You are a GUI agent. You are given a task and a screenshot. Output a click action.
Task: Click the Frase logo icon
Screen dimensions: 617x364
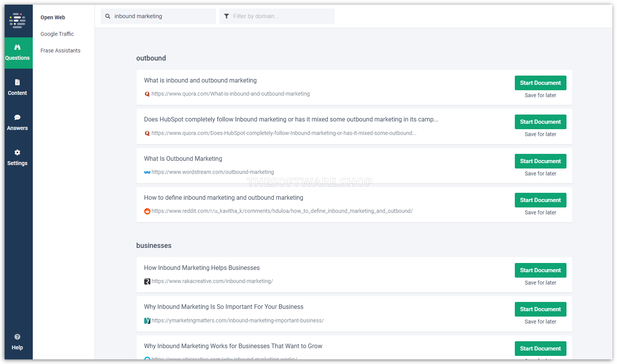click(x=17, y=20)
